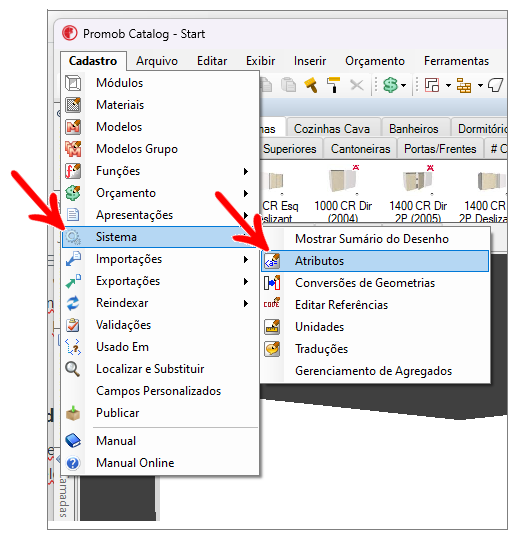Open the Inserir menu
Viewport: 516px width, 541px height.
(x=310, y=61)
